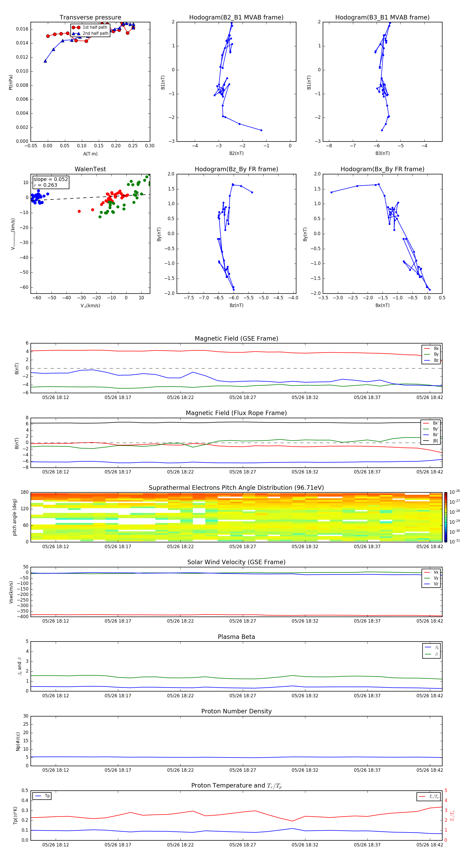The width and height of the screenshot is (473, 868).
Task: Click the 'r = 0.263' annotation
Action: tap(45, 185)
